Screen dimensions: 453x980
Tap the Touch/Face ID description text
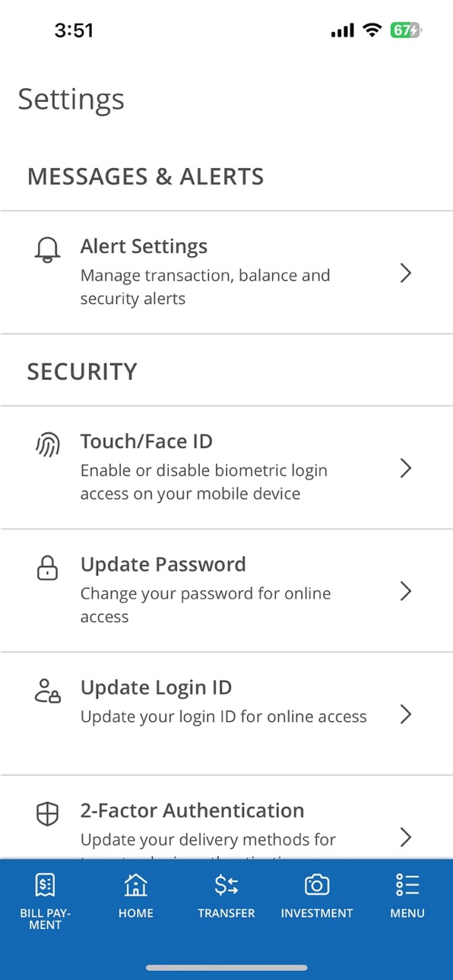tap(204, 482)
